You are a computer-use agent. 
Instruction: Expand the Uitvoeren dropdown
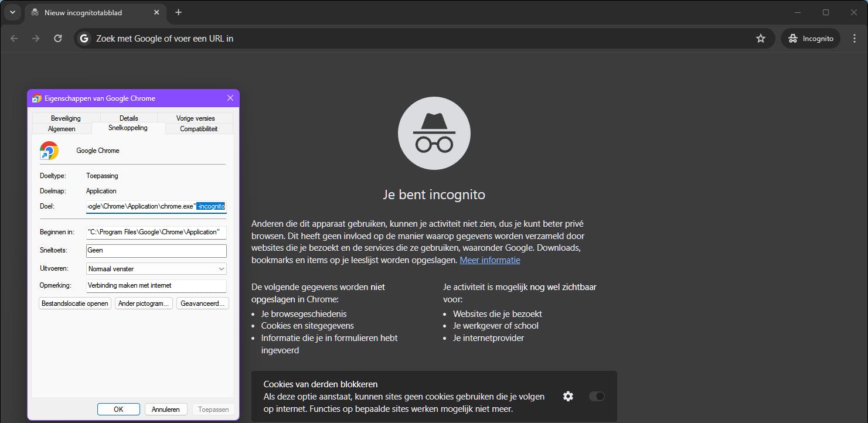(156, 269)
